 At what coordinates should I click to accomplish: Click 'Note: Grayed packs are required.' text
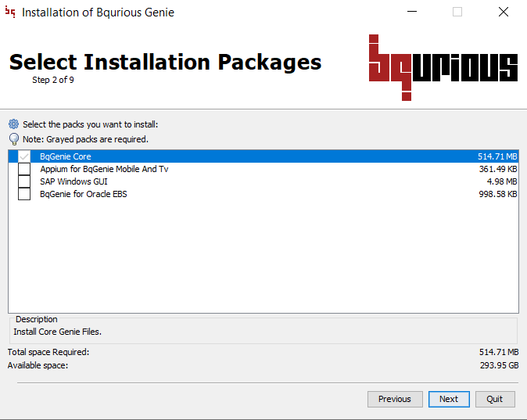85,139
